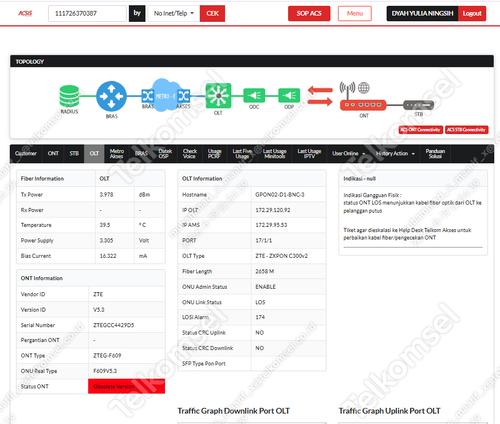Expand the History Action dropdown

pos(395,153)
